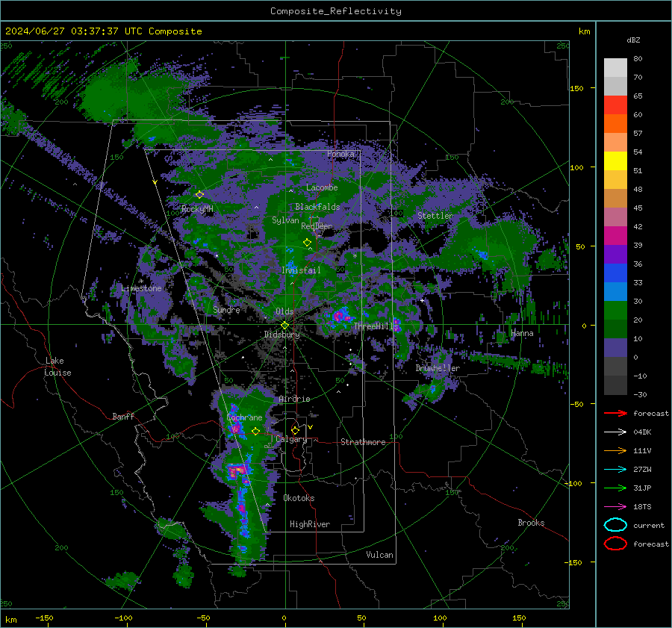672x628 pixels.
Task: Click the Okotoks label
Action: 299,498
